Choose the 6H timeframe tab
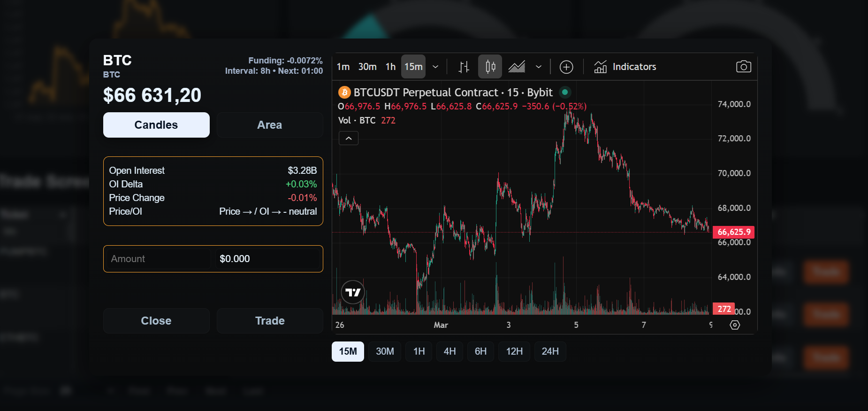 480,351
